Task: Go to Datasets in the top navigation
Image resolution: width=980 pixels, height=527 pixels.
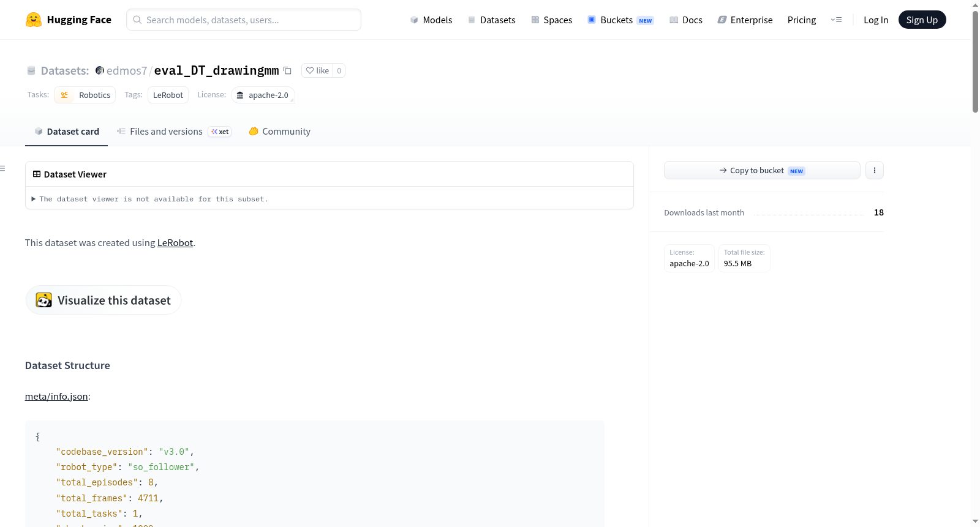Action: (x=492, y=20)
